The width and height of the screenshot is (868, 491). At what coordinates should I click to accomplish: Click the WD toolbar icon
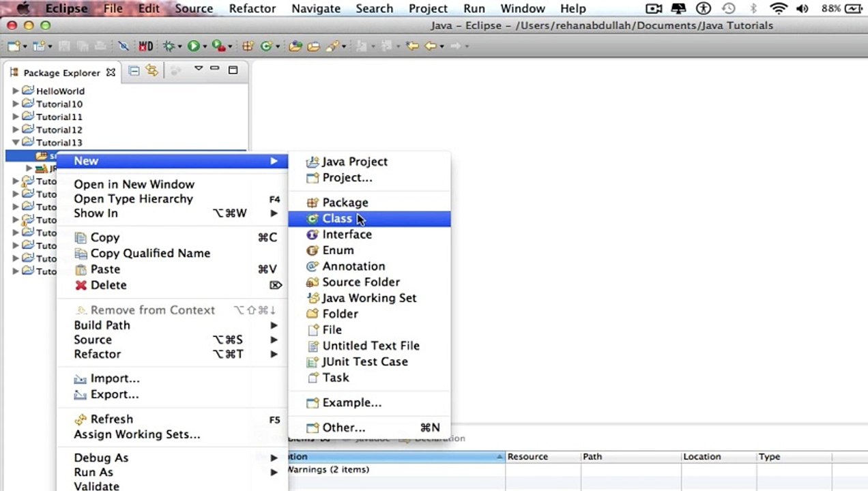pyautogui.click(x=146, y=46)
